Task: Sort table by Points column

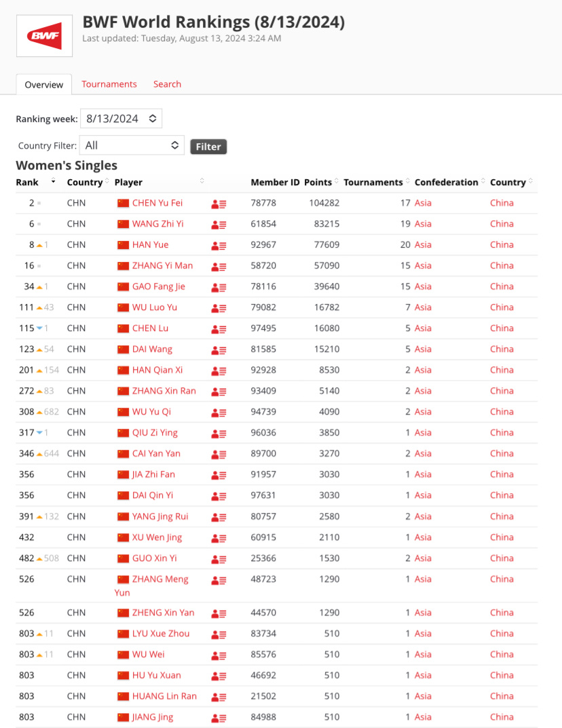Action: pyautogui.click(x=322, y=182)
